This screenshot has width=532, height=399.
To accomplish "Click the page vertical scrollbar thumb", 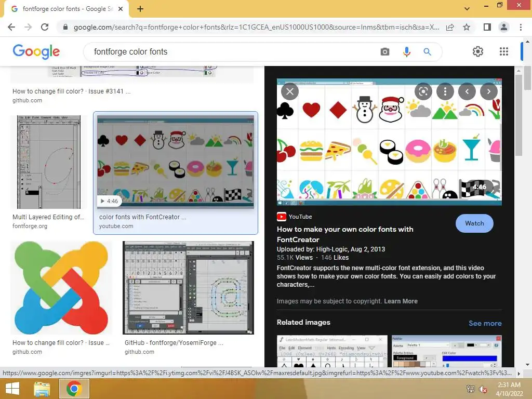I will 528,78.
